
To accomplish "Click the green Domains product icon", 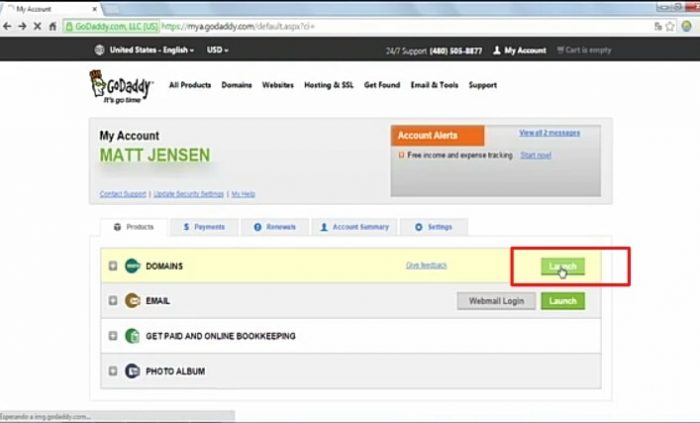I will click(x=133, y=266).
